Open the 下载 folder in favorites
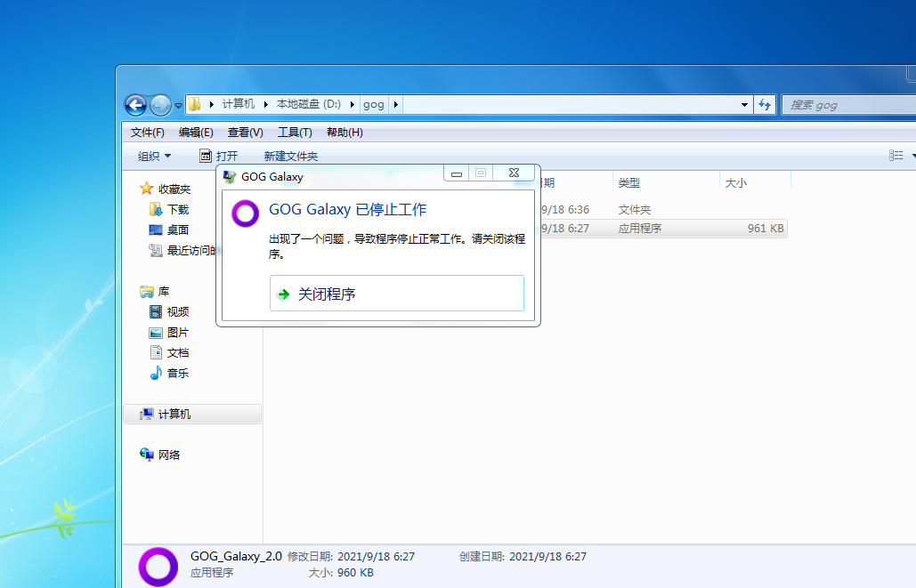 click(169, 209)
